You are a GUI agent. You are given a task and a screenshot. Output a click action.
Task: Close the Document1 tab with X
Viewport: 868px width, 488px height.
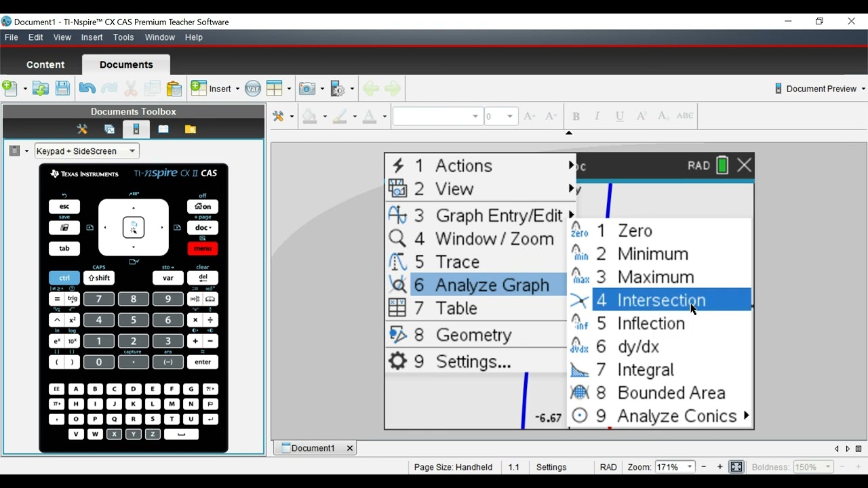pos(350,448)
